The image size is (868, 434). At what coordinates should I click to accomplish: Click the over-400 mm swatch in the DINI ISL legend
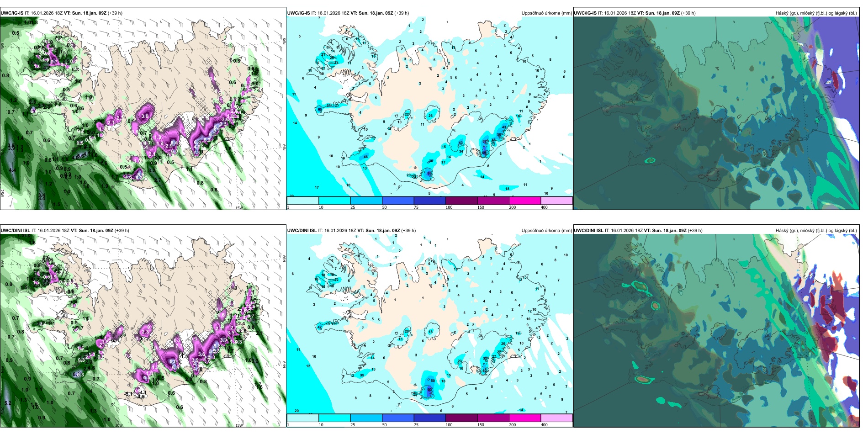(x=557, y=418)
